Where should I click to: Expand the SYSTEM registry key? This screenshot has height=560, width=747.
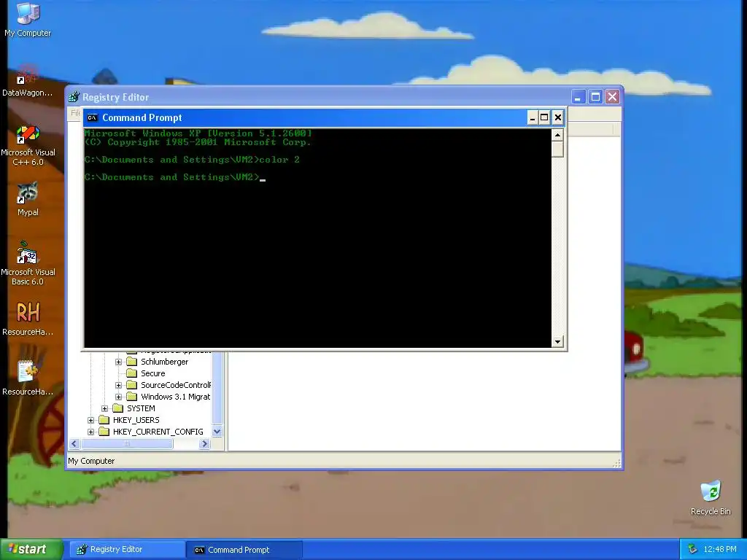105,408
